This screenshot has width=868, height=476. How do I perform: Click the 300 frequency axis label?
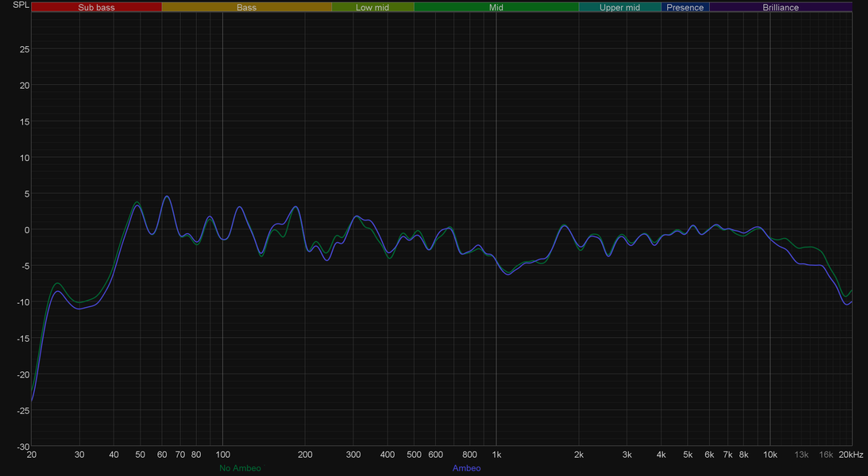353,455
